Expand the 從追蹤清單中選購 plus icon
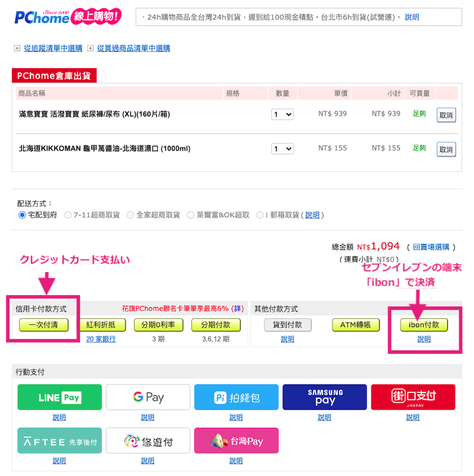The image size is (474, 476). click(x=17, y=48)
